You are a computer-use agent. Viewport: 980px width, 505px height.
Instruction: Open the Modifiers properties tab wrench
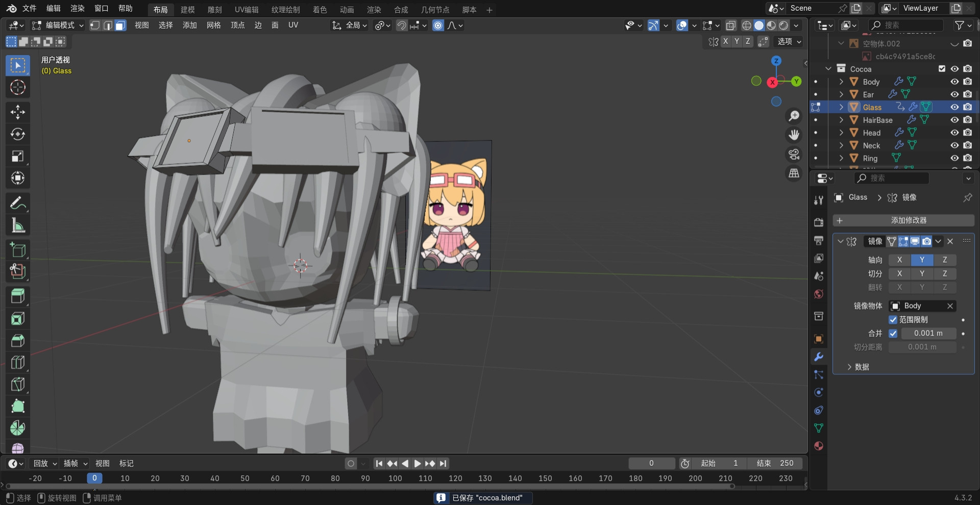pyautogui.click(x=819, y=357)
